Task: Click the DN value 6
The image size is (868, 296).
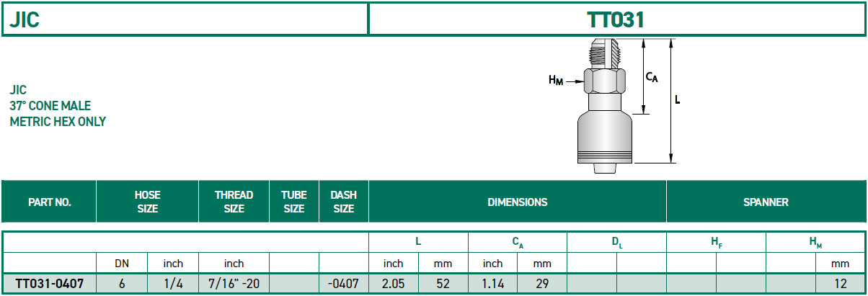Action: click(x=122, y=284)
